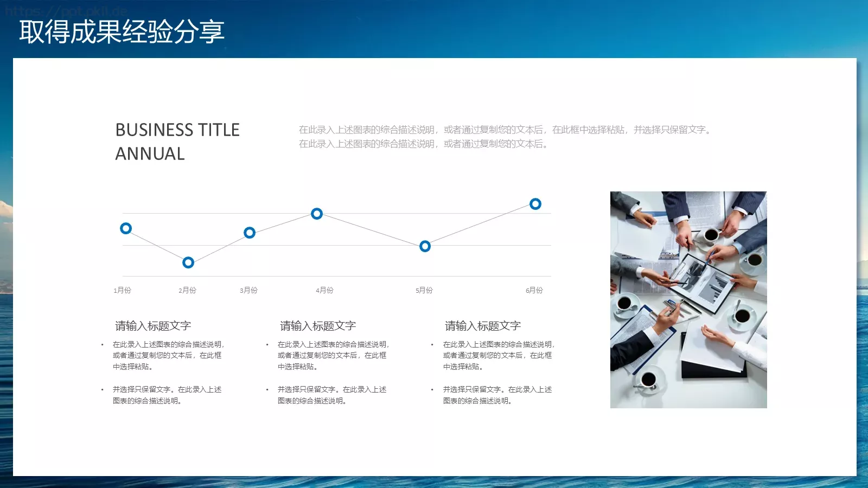Select the slide title 取得成果经验分享

(122, 31)
